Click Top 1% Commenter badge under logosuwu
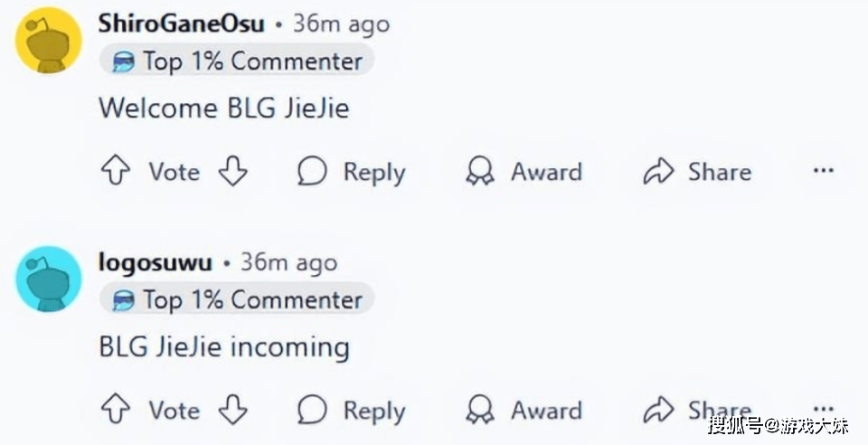 (x=237, y=300)
